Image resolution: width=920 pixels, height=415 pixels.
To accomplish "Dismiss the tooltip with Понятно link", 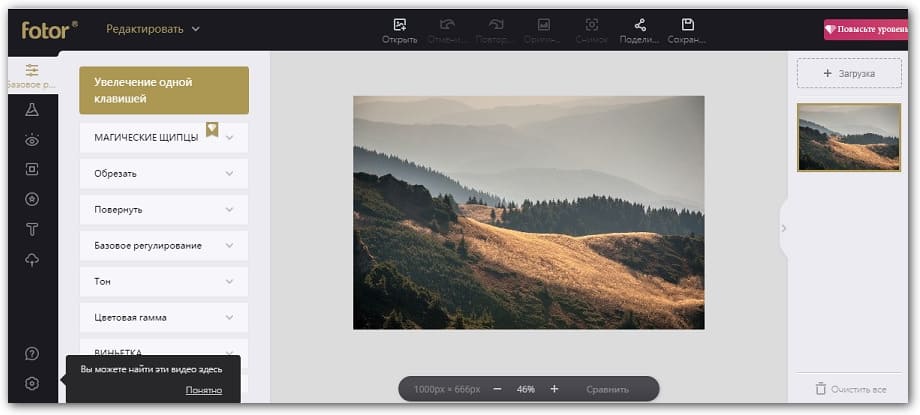I will point(203,390).
